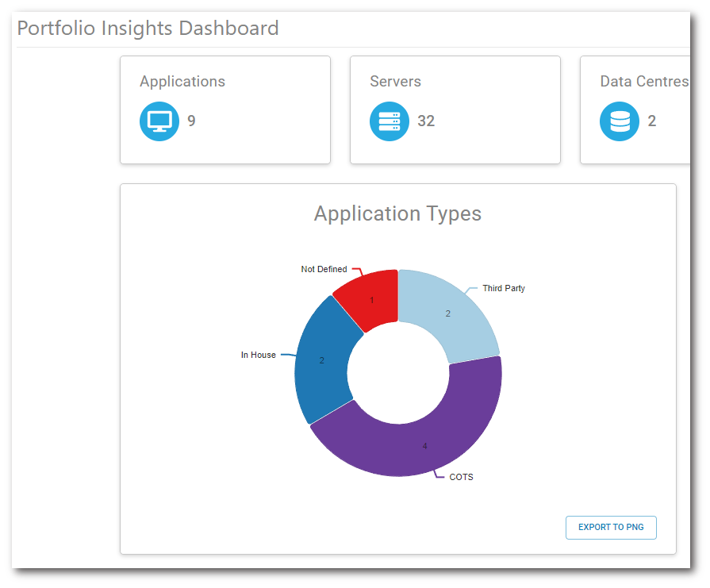
Task: Open the Servers card title
Action: click(395, 82)
